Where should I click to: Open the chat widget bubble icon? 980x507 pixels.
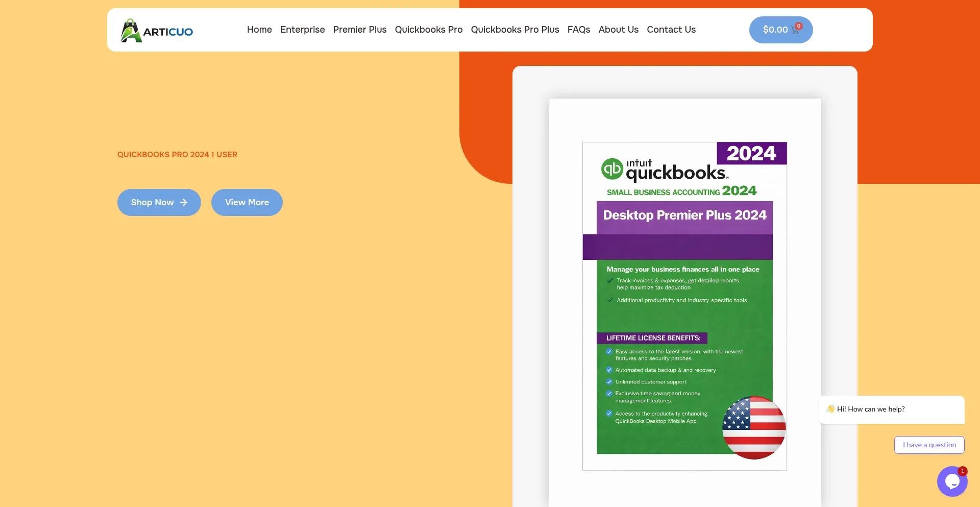(952, 481)
